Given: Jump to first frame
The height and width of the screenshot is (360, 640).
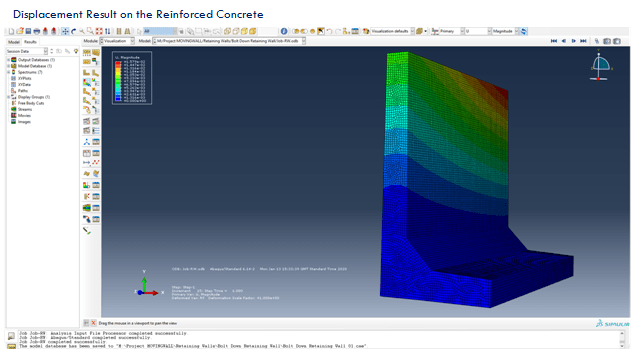Looking at the screenshot, I should 554,41.
